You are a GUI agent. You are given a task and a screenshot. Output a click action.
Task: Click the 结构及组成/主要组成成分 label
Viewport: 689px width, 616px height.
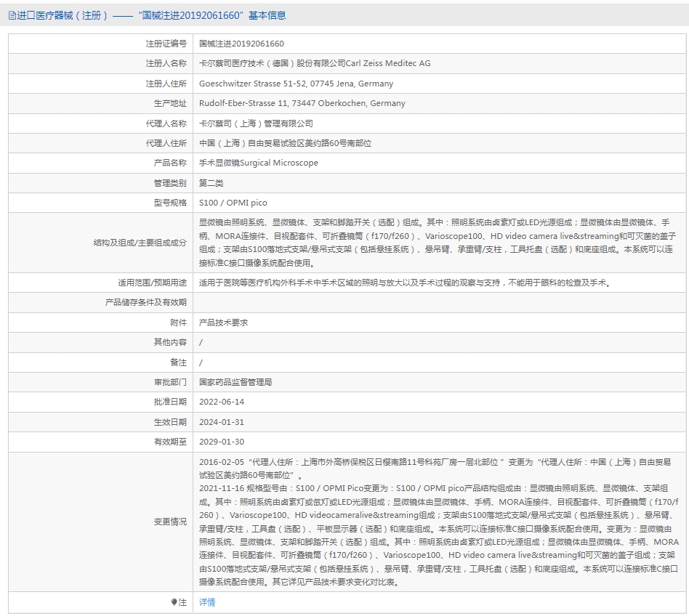tap(140, 243)
